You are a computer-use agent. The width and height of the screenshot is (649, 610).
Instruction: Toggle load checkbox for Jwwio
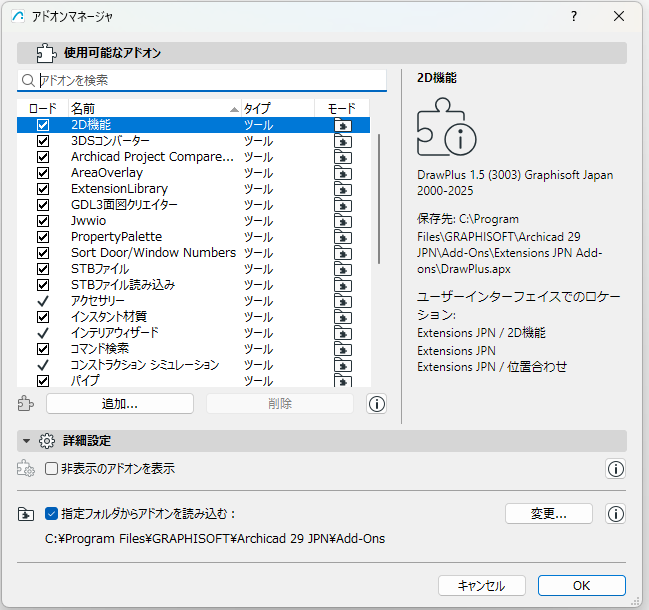(x=43, y=221)
